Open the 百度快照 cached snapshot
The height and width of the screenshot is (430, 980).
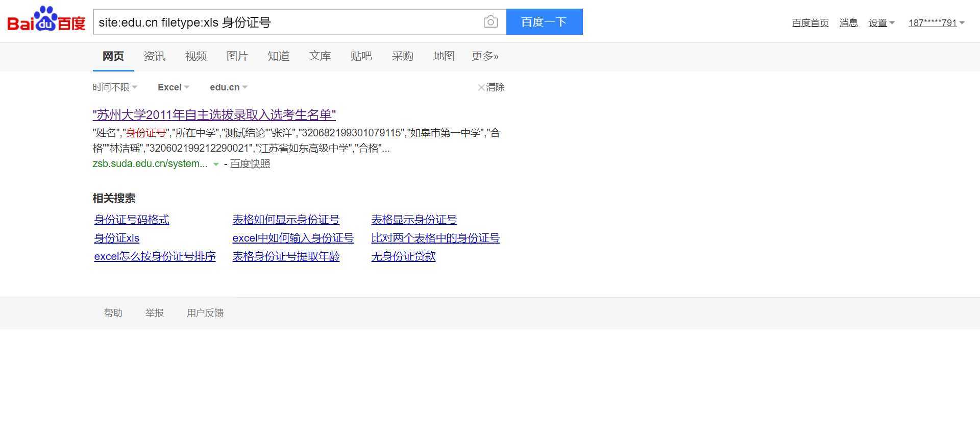tap(250, 164)
